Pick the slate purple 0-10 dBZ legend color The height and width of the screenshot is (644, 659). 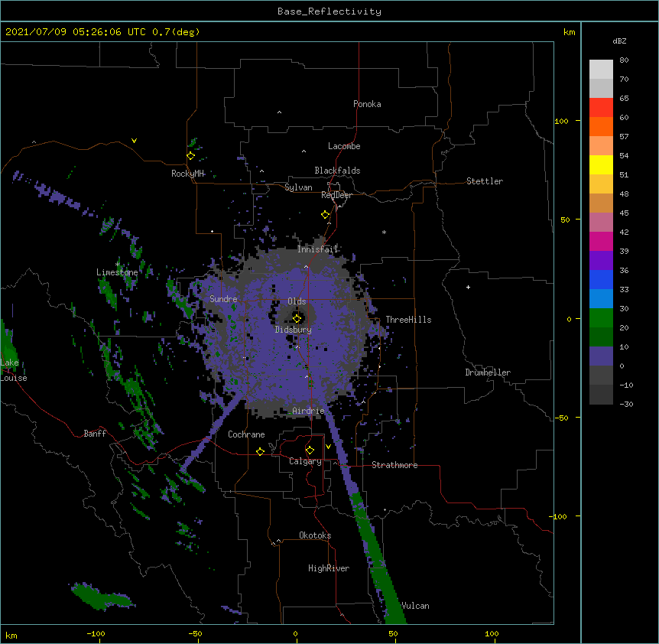coord(601,356)
